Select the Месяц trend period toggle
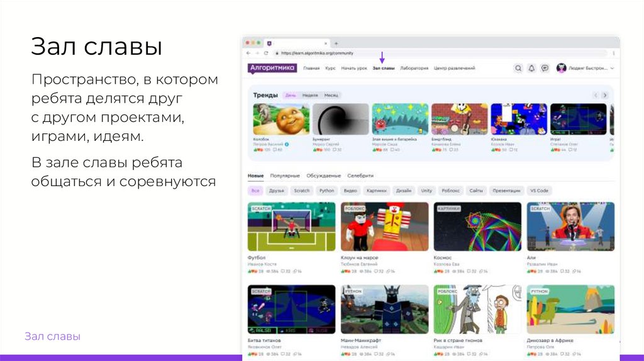 tap(331, 95)
